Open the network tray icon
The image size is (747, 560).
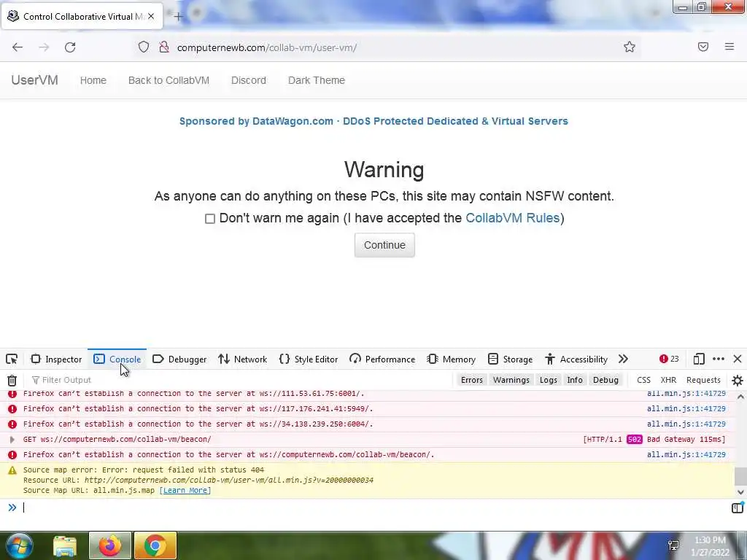point(673,545)
